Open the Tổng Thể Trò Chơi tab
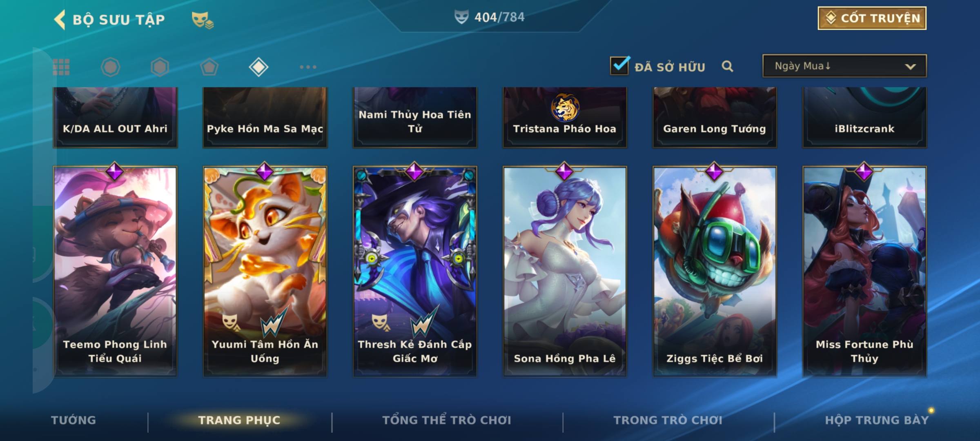This screenshot has height=441, width=980. click(x=447, y=420)
